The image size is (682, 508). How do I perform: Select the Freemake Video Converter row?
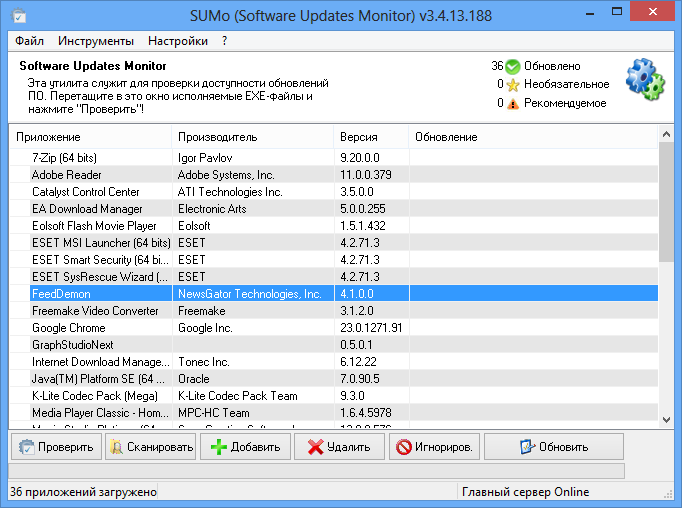pyautogui.click(x=334, y=311)
